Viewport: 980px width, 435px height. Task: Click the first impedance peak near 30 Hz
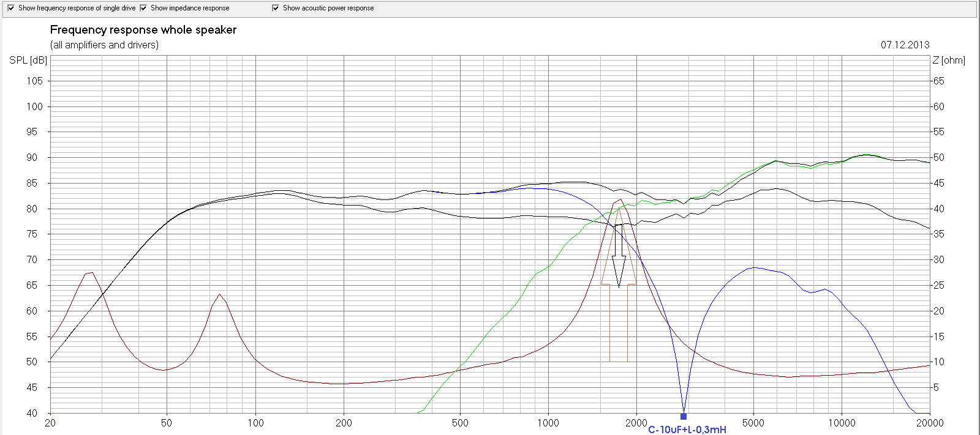[90, 273]
